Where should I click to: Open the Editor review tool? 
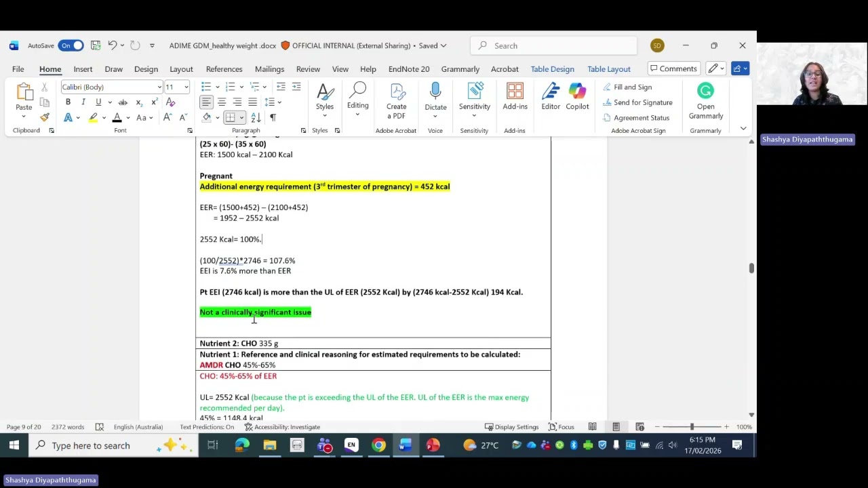(x=551, y=98)
